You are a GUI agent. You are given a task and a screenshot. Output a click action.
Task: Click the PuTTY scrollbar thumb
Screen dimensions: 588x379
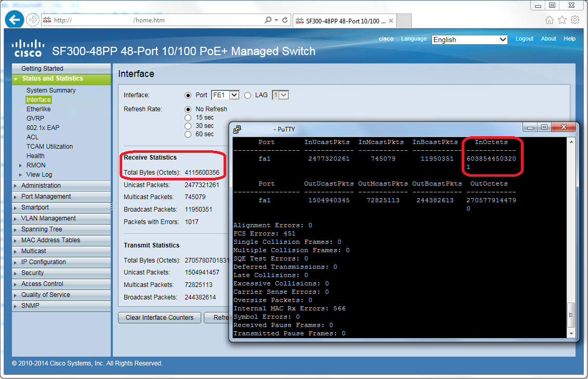click(x=571, y=315)
